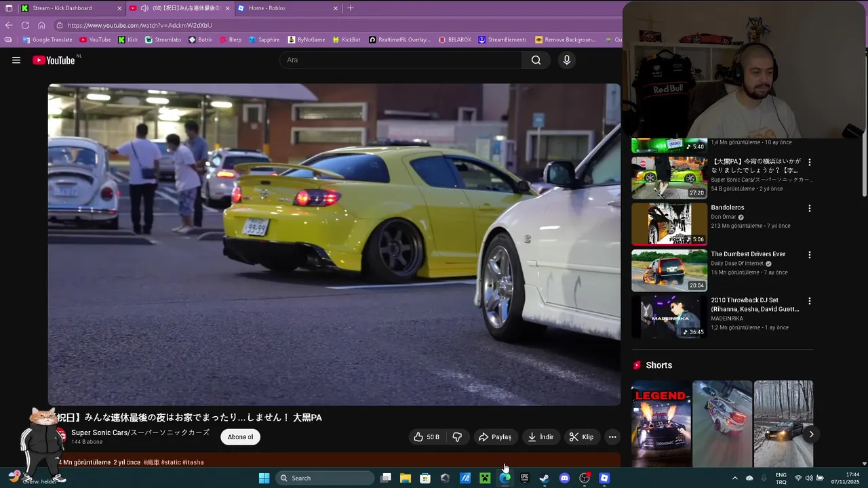Download the video via İndir
This screenshot has width=868, height=488.
point(540,437)
